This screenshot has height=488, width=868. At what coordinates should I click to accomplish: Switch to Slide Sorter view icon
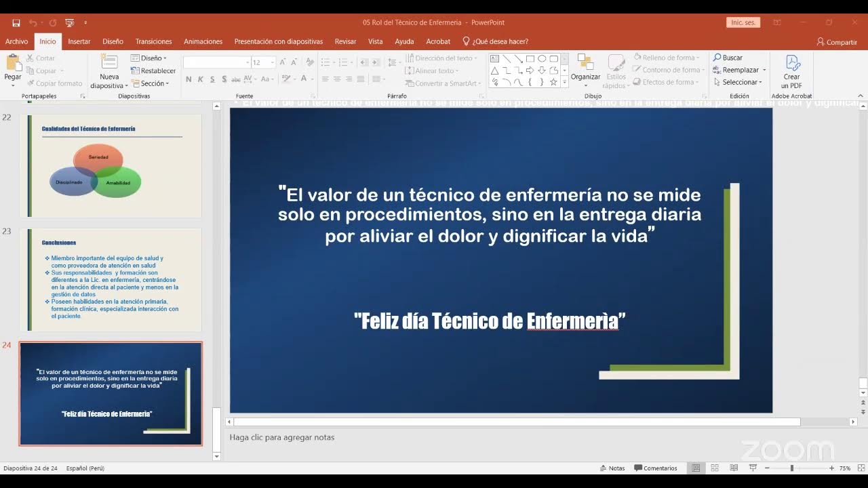(715, 468)
